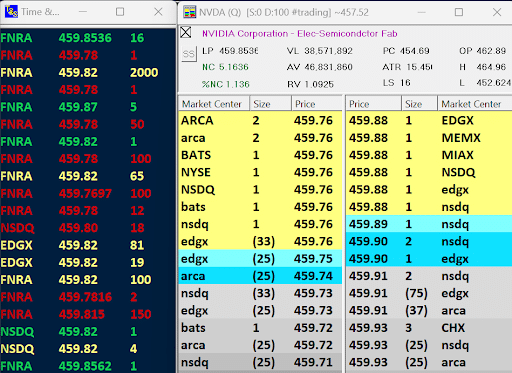
Task: Select the ARCA 459.76 bid row
Action: pyautogui.click(x=260, y=120)
